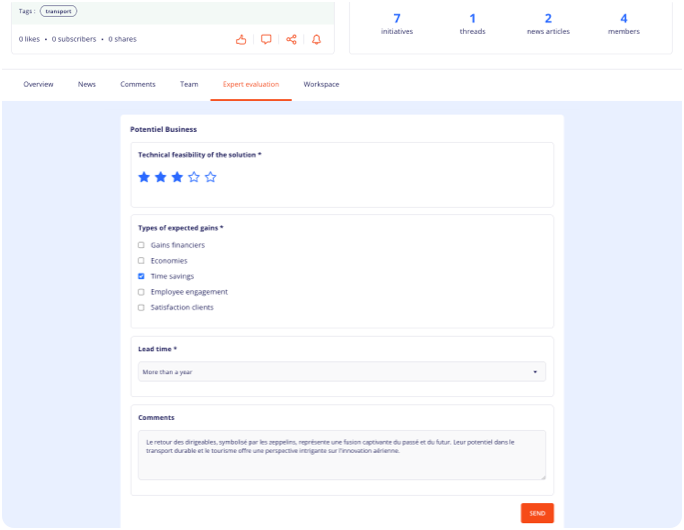Select the Expert evaluation tab
The height and width of the screenshot is (530, 684).
pyautogui.click(x=251, y=84)
